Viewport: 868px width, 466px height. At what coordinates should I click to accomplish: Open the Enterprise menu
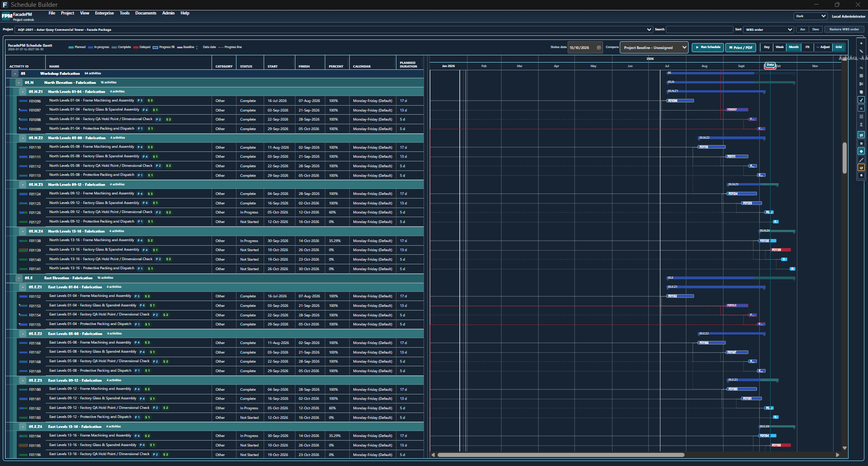[104, 13]
